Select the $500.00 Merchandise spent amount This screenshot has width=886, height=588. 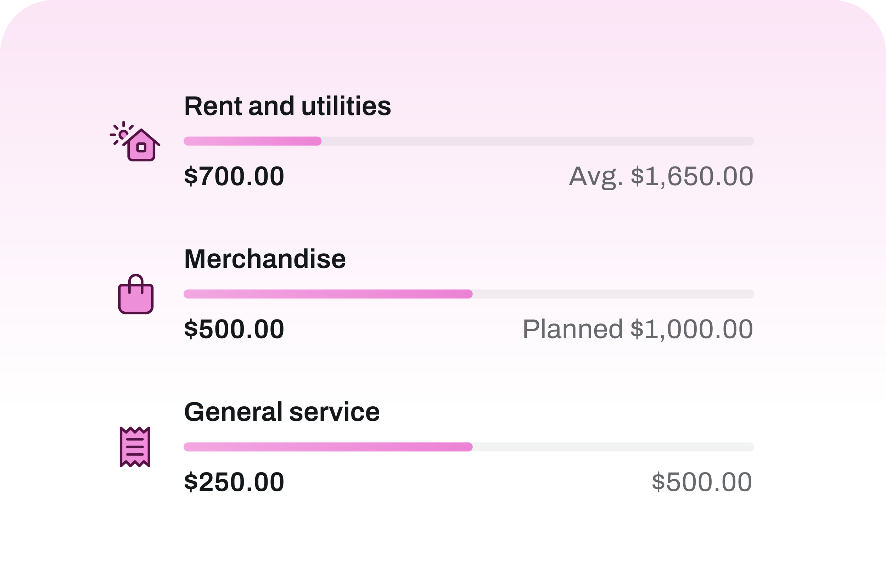[234, 329]
